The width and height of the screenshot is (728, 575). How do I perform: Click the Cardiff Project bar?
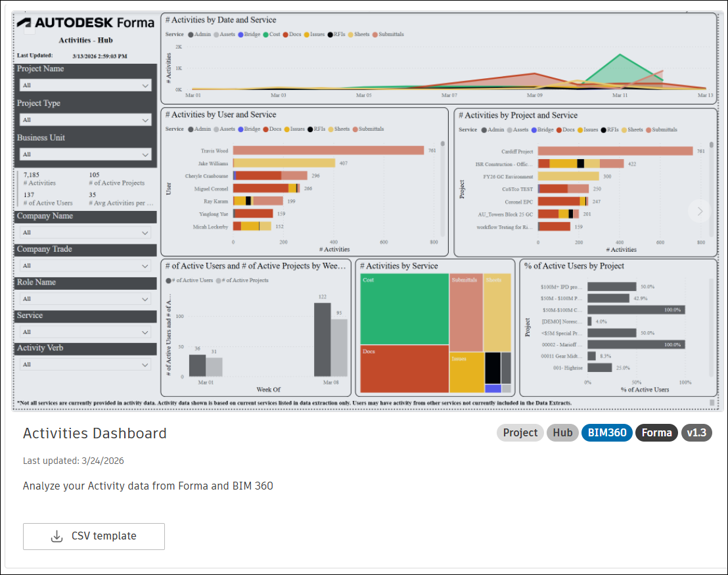615,151
